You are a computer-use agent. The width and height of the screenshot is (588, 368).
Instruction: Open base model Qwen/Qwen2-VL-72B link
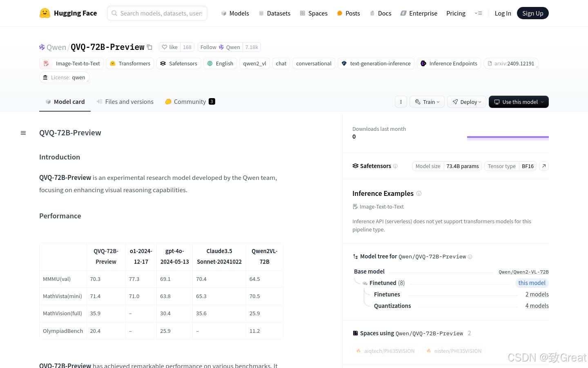(523, 272)
